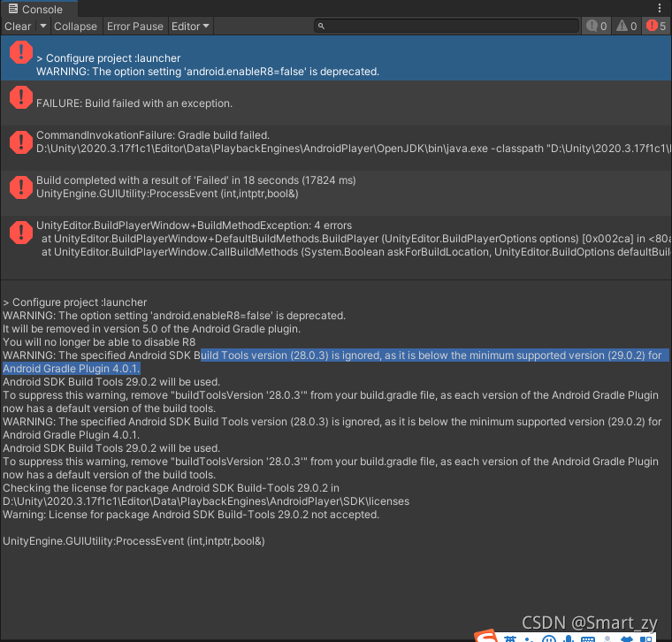Screen dimensions: 672x642
Task: Click the Sogou input method S icon
Action: click(x=485, y=636)
